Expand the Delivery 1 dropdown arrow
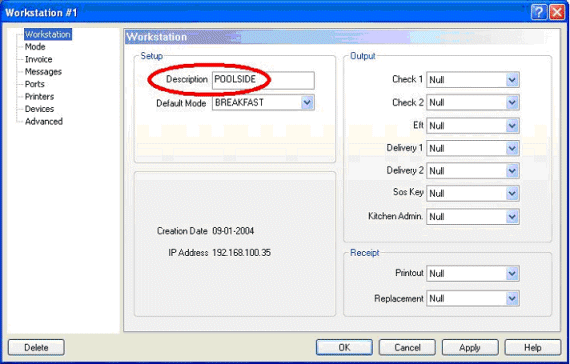The width and height of the screenshot is (570, 364). 512,148
